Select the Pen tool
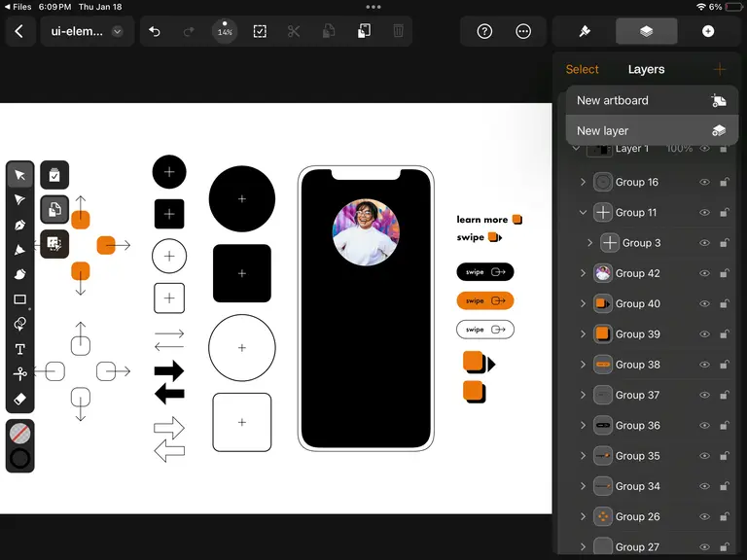Screen dimensions: 747x560 click(20, 225)
